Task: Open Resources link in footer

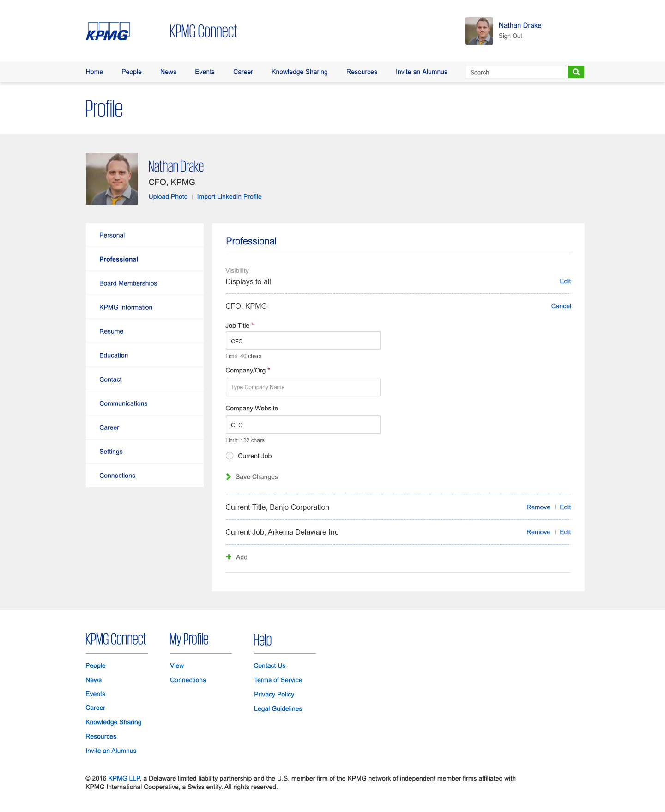Action: click(x=101, y=736)
